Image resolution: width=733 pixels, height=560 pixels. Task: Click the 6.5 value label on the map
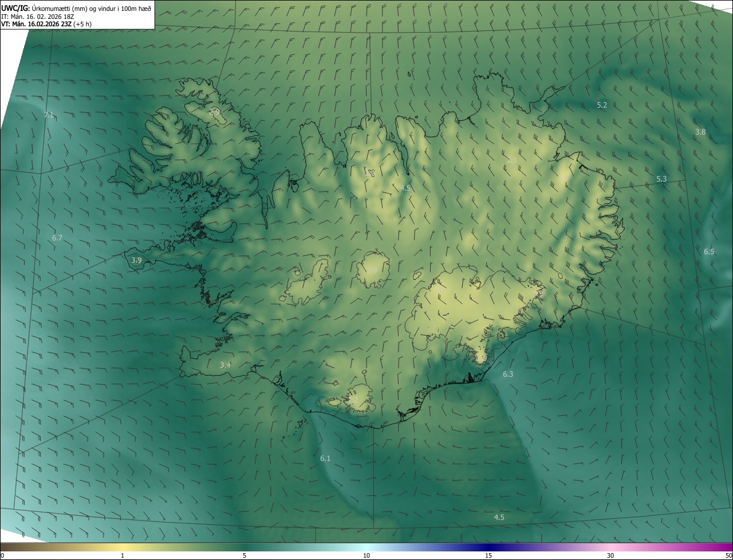pyautogui.click(x=709, y=252)
